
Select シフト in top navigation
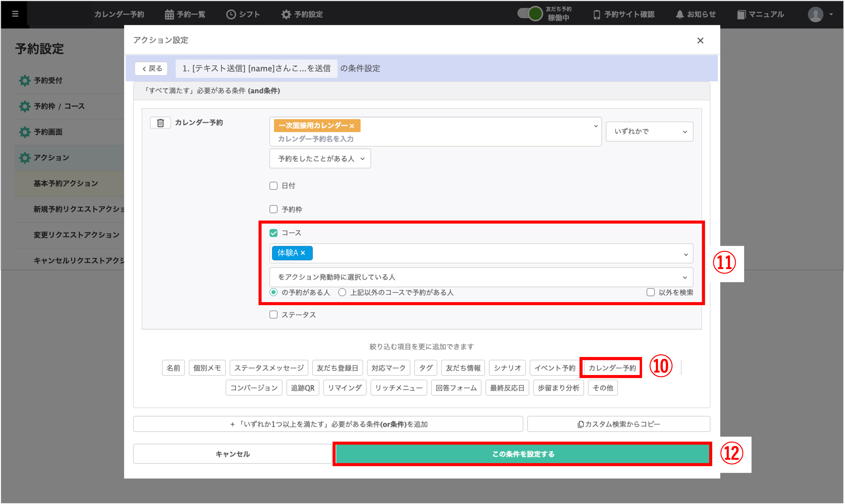pos(243,14)
